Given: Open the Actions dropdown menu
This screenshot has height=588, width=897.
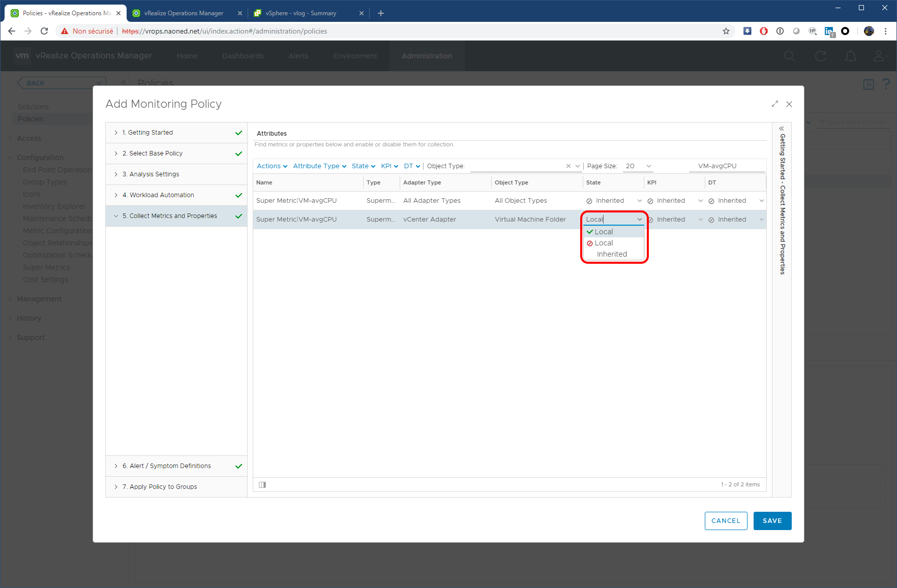Looking at the screenshot, I should [272, 166].
